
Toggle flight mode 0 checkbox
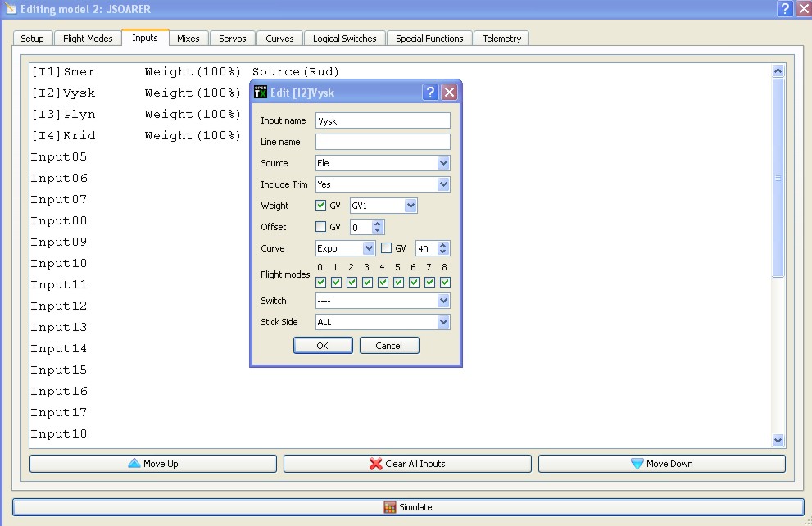321,283
